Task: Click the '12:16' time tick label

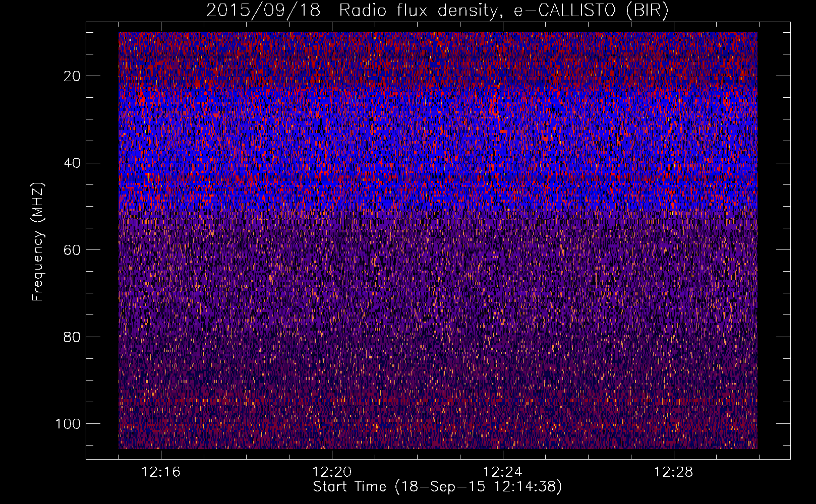Action: (x=161, y=472)
